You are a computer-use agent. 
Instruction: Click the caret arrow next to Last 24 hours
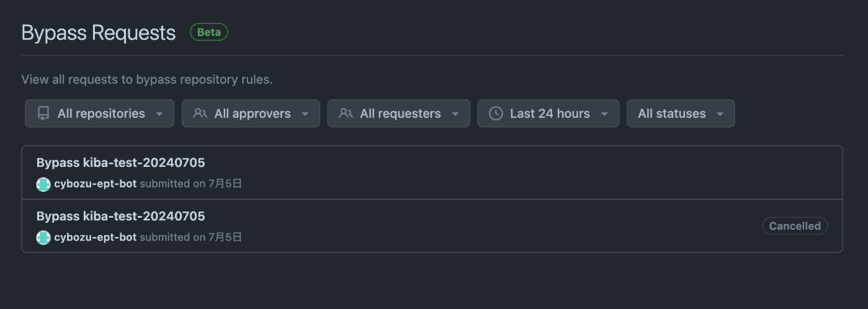point(604,114)
